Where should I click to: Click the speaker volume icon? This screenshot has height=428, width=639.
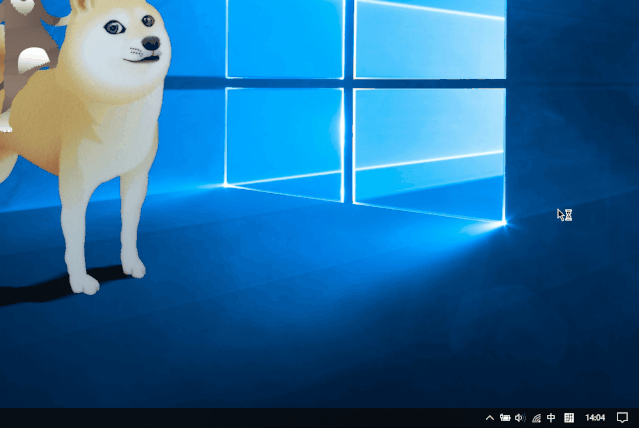tap(520, 418)
